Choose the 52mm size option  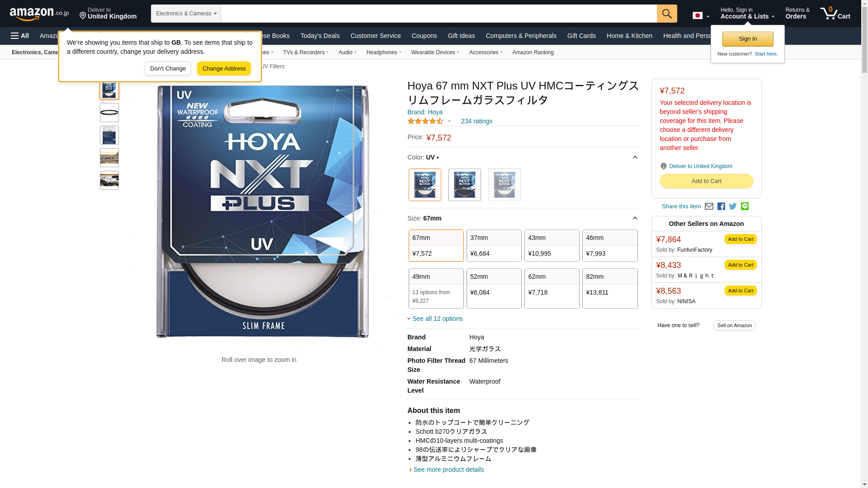[x=494, y=288]
